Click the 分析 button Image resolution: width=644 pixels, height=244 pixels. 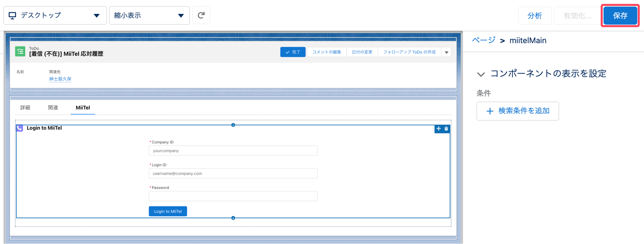point(535,16)
